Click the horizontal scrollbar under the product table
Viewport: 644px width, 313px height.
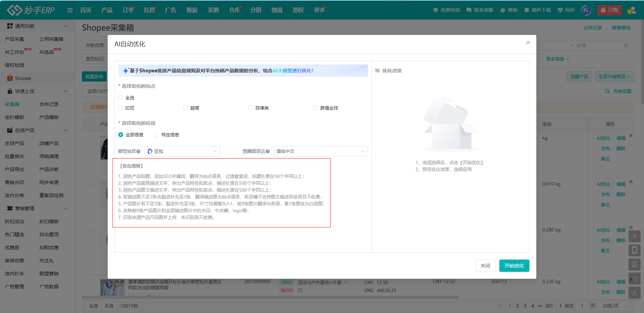pyautogui.click(x=270, y=297)
